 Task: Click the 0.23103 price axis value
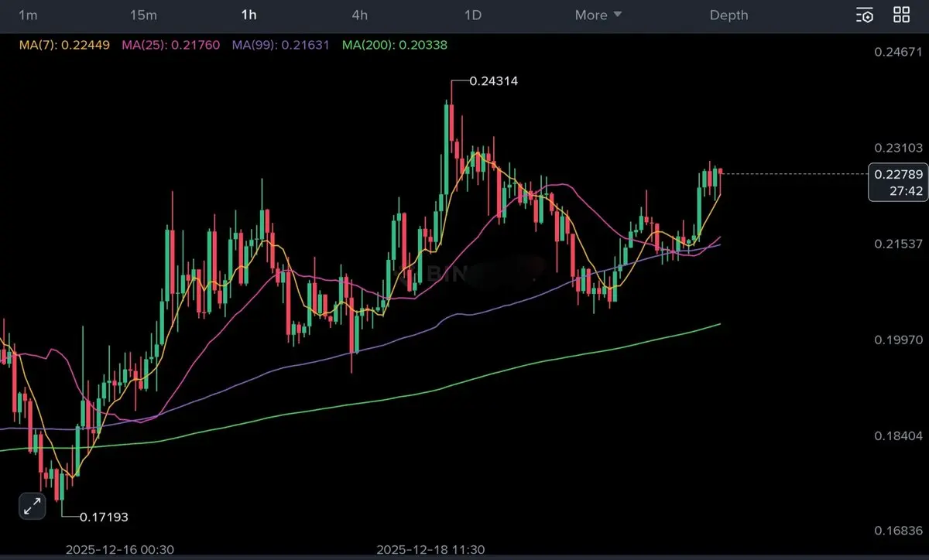coord(898,148)
